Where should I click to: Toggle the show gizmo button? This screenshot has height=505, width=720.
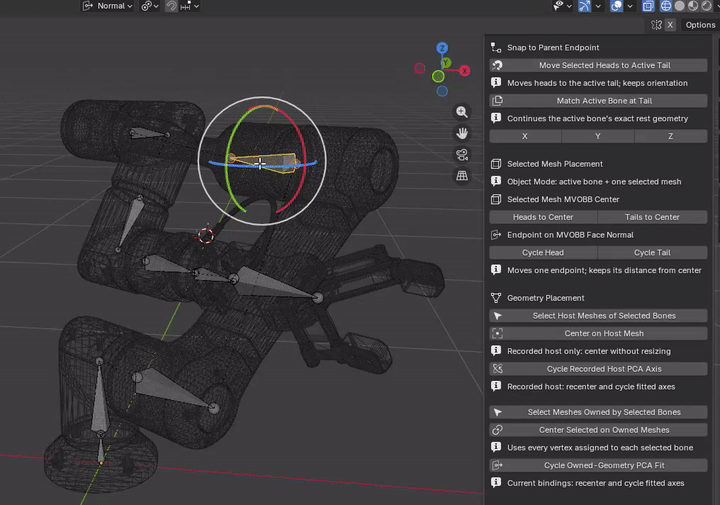[584, 6]
